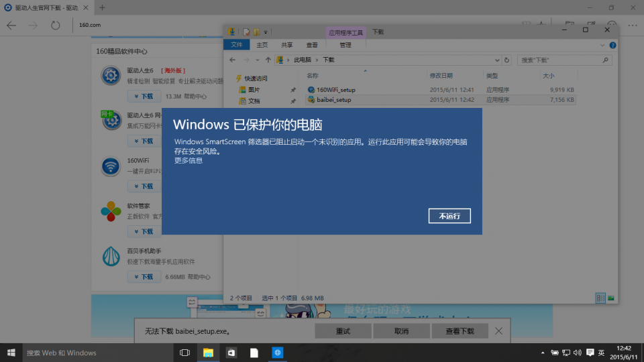
Task: Click 下载 button for 驱动人生6 海外版
Action: [x=144, y=96]
